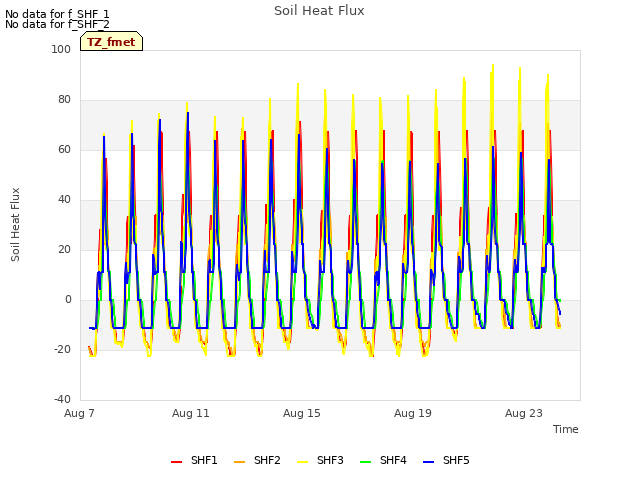
Task: Click the blue SHF5 legend swatch
Action: [429, 461]
